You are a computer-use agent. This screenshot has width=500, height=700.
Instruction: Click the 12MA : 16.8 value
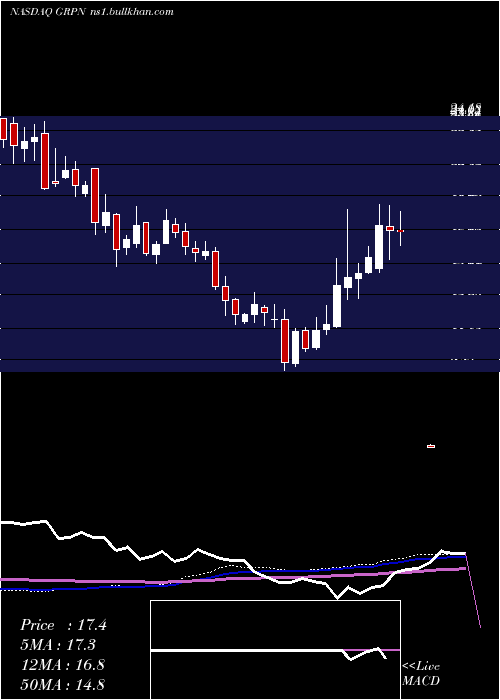[x=62, y=664]
